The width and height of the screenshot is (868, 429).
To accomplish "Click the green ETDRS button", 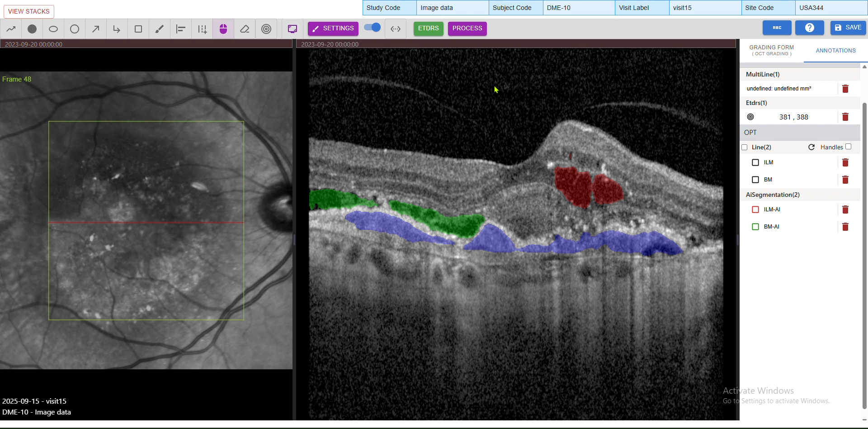I will [x=428, y=28].
